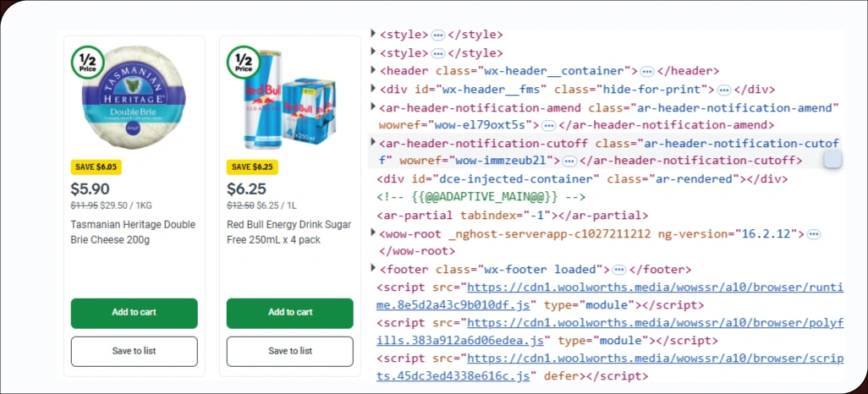
Task: Add Tasmanian Heritage Double Brie to cart
Action: (x=135, y=313)
